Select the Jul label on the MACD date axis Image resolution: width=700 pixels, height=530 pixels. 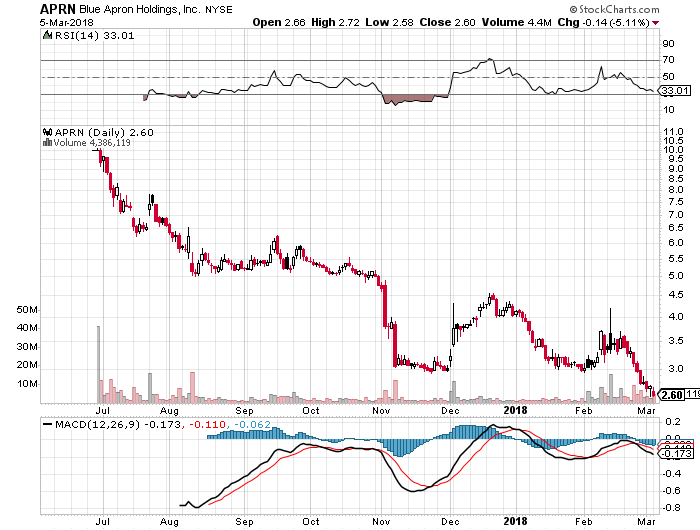point(102,520)
